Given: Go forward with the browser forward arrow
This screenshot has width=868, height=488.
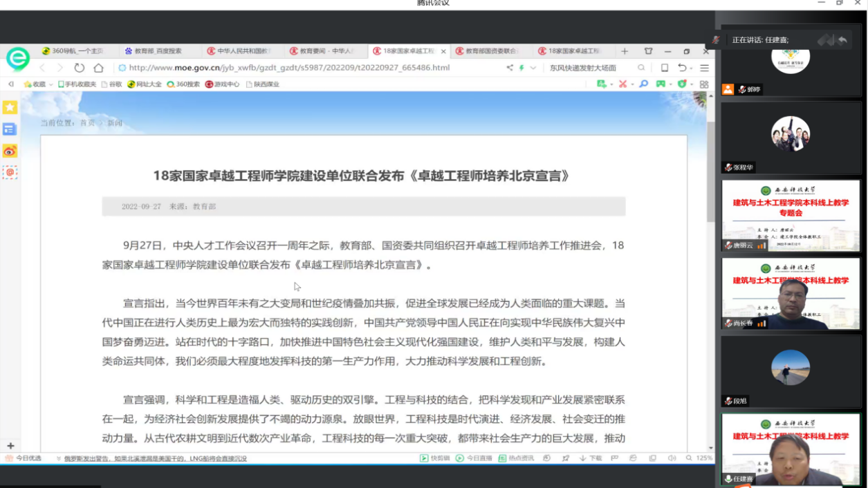Looking at the screenshot, I should 60,68.
